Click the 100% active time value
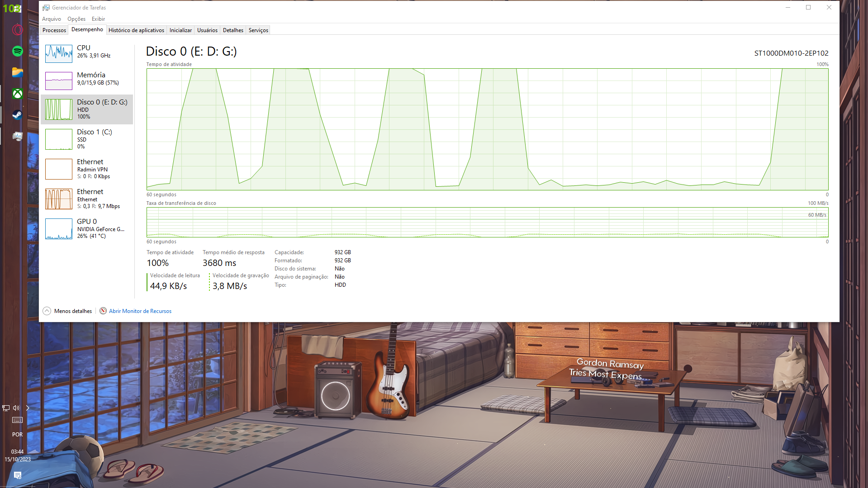This screenshot has width=868, height=488. point(157,263)
